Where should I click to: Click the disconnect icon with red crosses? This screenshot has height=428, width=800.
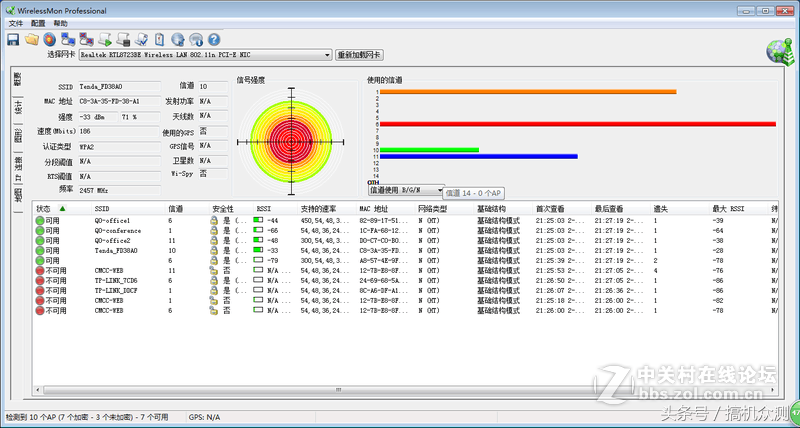(x=86, y=39)
